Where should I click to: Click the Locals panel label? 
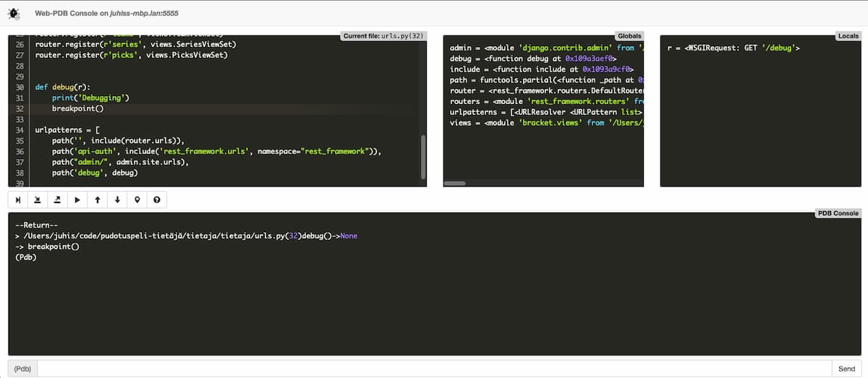848,35
